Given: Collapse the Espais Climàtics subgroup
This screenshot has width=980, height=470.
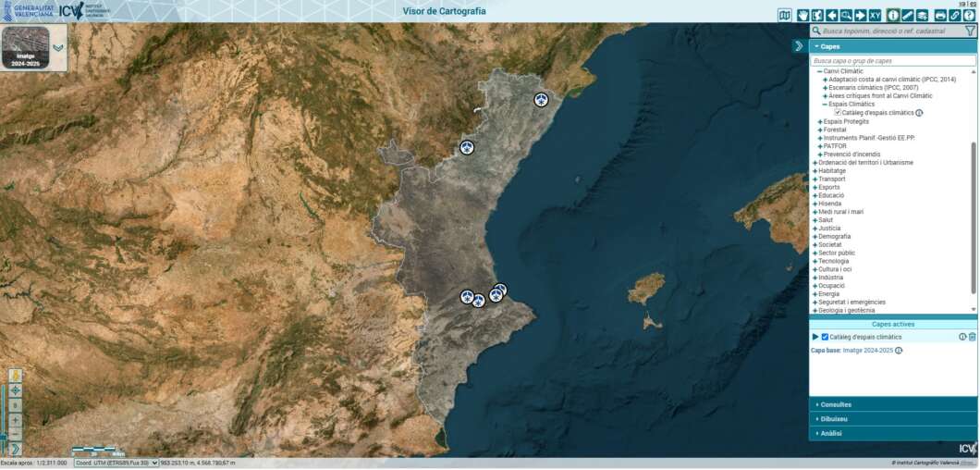Looking at the screenshot, I should (x=825, y=105).
